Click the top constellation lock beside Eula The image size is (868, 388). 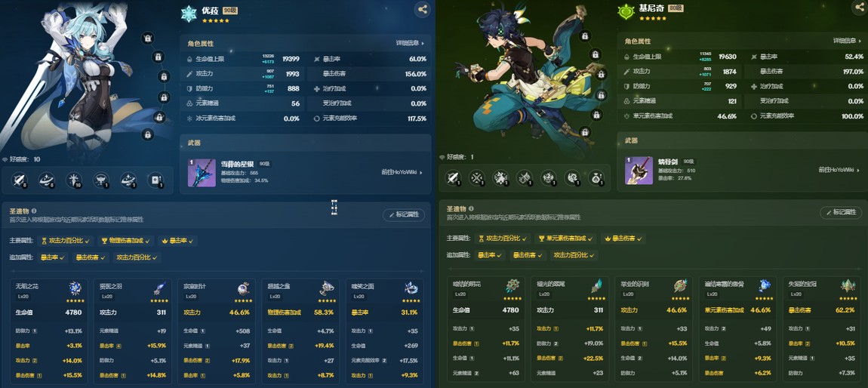point(146,38)
